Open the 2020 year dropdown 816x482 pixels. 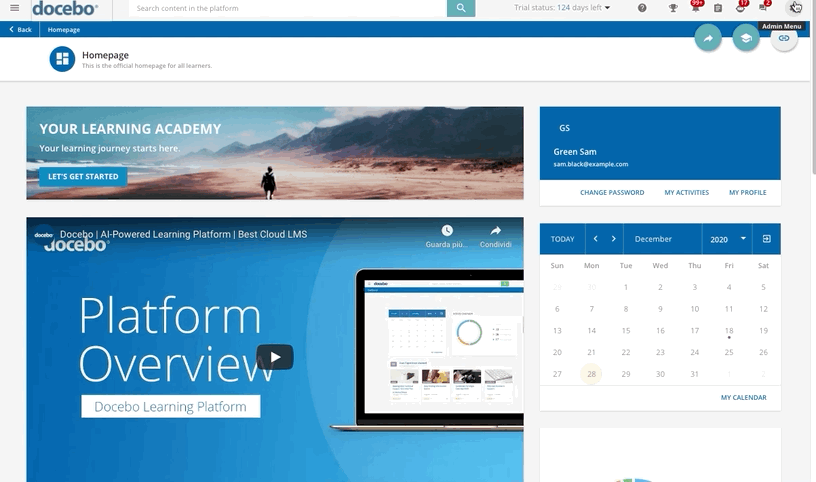tap(728, 239)
